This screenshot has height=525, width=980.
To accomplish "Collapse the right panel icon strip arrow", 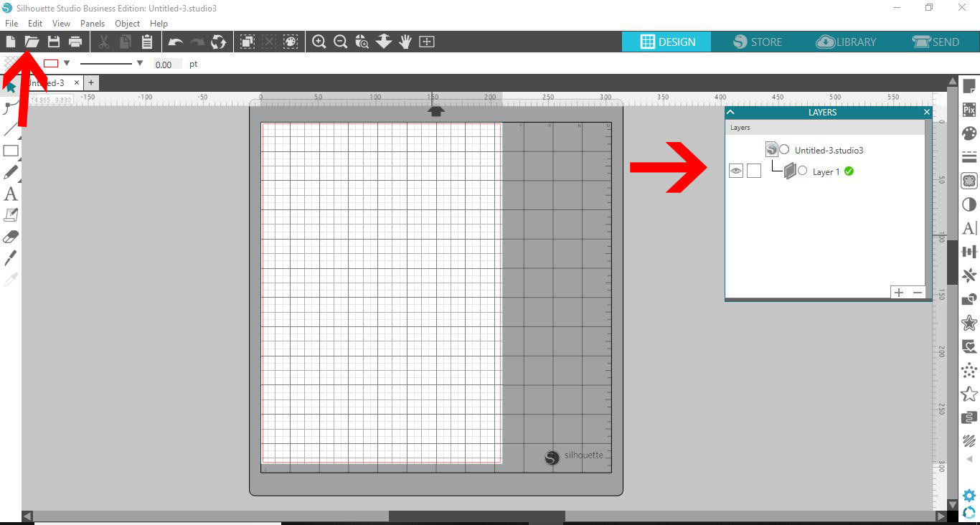I will point(969,459).
